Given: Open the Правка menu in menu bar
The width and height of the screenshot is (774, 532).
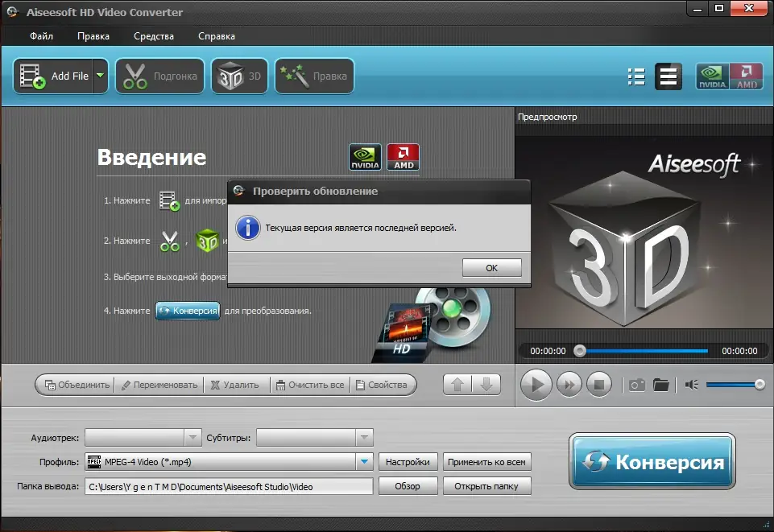Looking at the screenshot, I should tap(93, 36).
